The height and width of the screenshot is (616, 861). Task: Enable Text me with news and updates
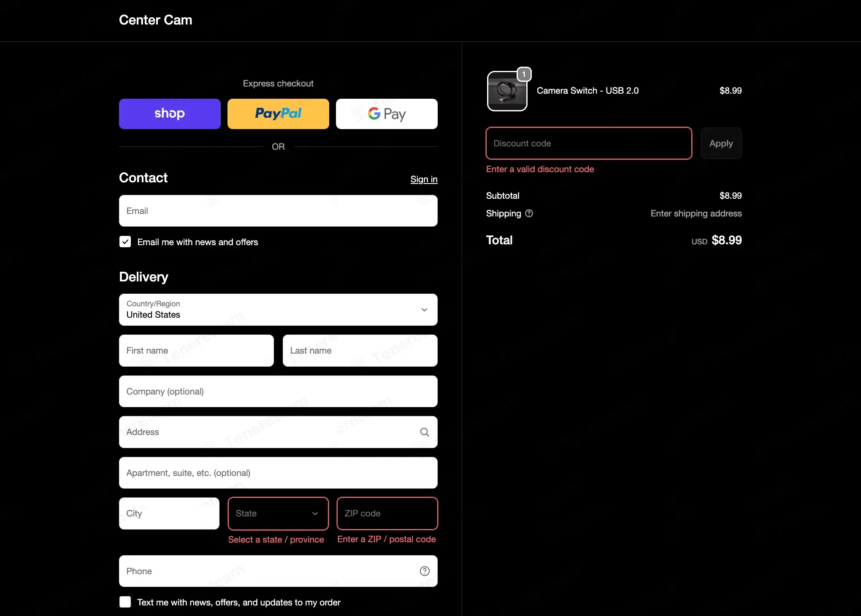click(x=125, y=602)
